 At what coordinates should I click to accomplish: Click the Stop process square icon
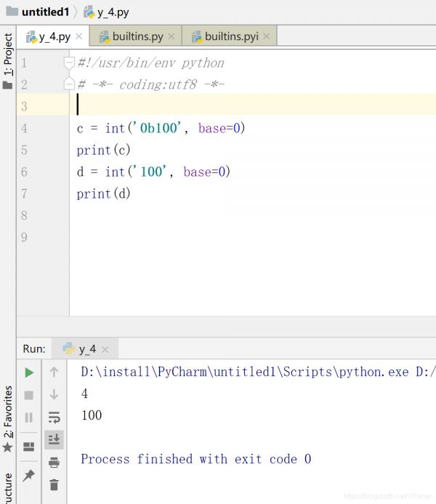[29, 395]
